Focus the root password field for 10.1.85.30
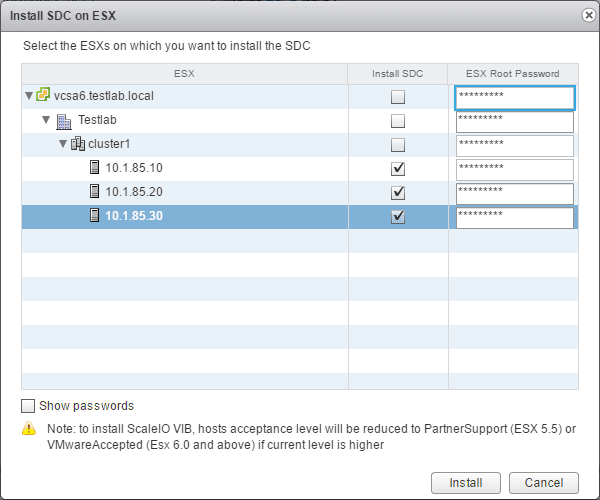 (x=514, y=217)
